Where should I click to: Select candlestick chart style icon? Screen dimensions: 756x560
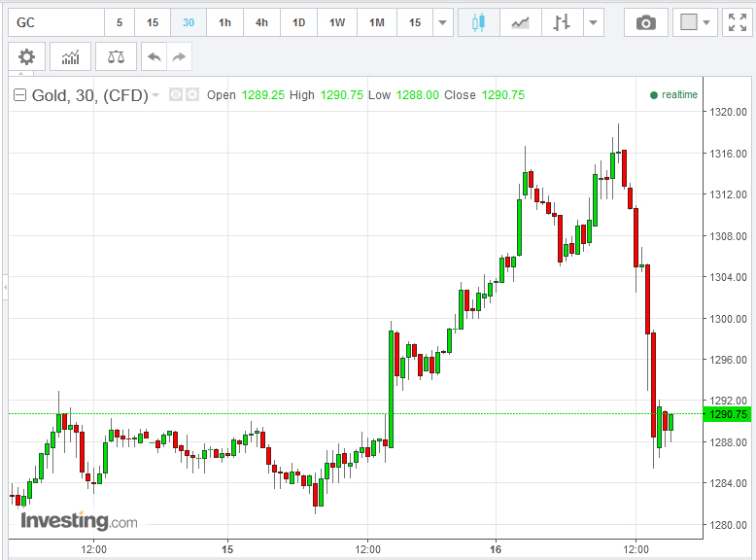coord(478,22)
